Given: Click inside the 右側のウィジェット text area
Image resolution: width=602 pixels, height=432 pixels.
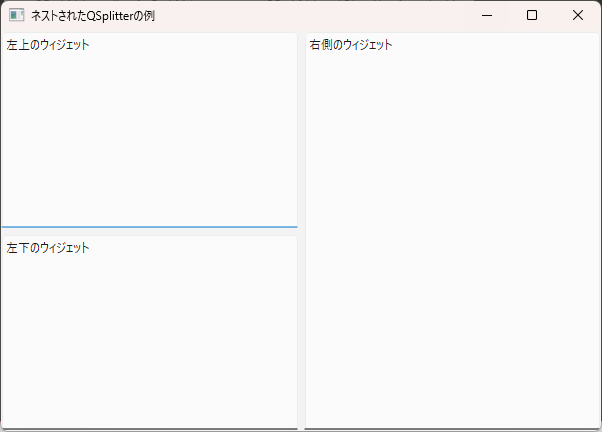Looking at the screenshot, I should coord(452,230).
